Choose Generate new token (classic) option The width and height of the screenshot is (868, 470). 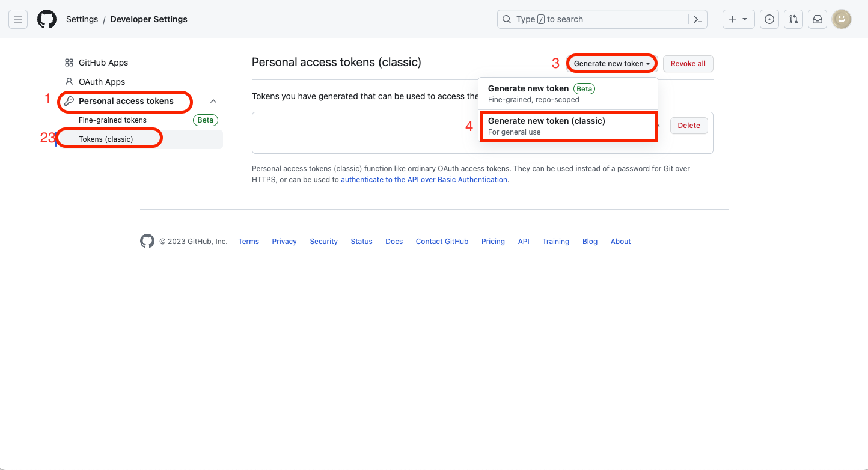(568, 126)
